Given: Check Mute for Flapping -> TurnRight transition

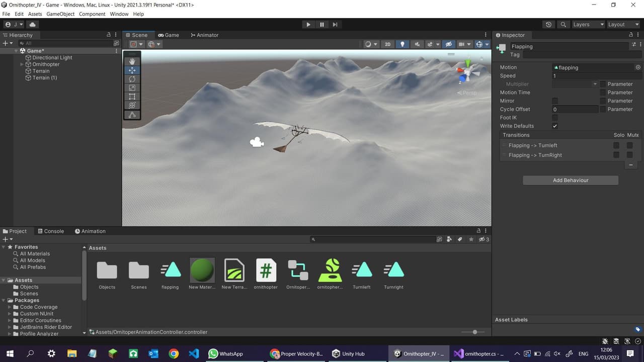Looking at the screenshot, I should pyautogui.click(x=630, y=155).
